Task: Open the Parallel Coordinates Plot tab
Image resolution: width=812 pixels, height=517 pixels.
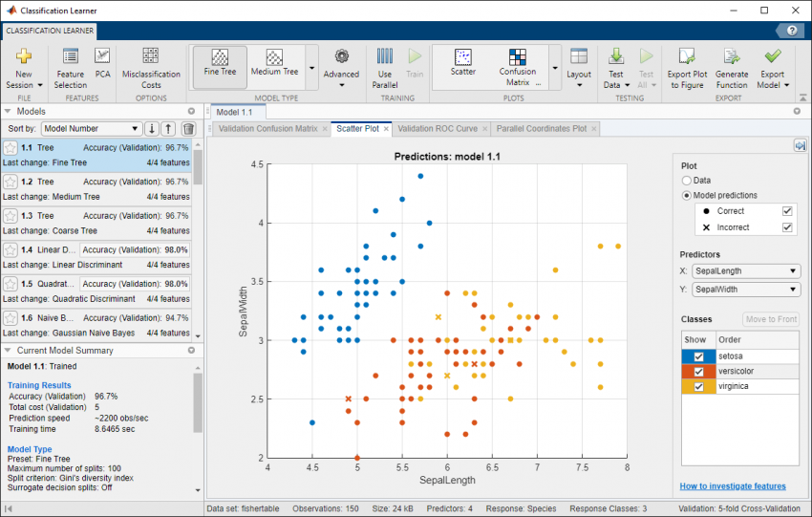Action: coord(541,128)
